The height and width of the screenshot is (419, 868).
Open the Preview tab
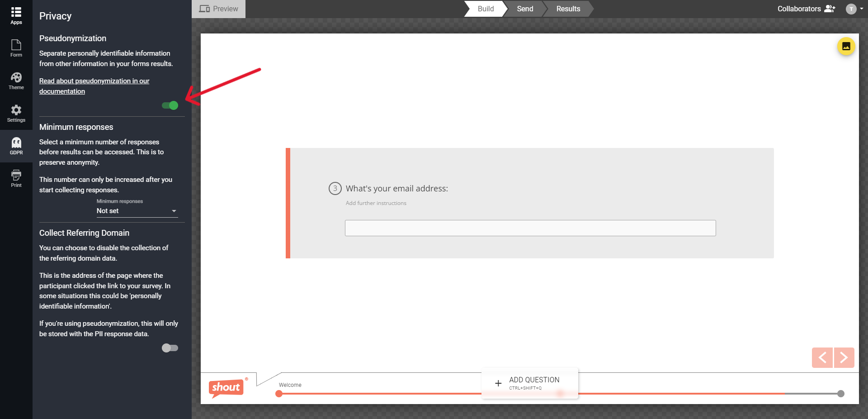(x=219, y=9)
